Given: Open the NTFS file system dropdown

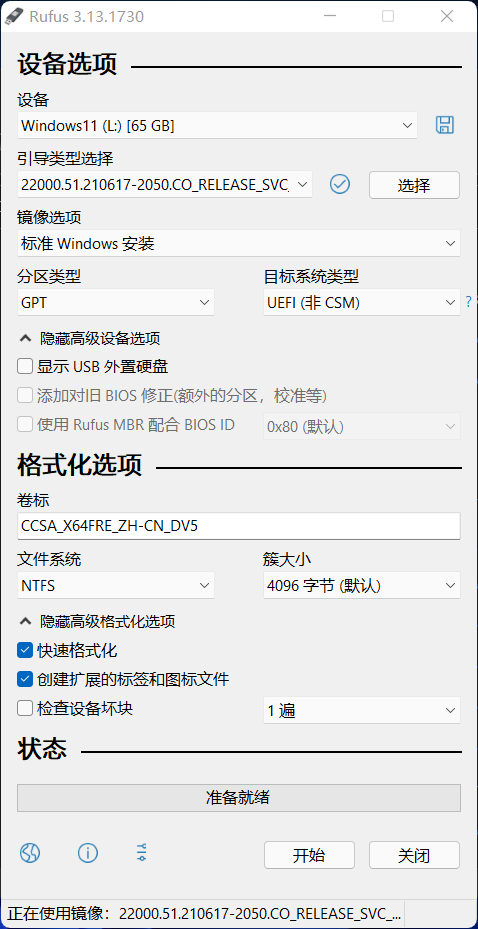Looking at the screenshot, I should (116, 585).
